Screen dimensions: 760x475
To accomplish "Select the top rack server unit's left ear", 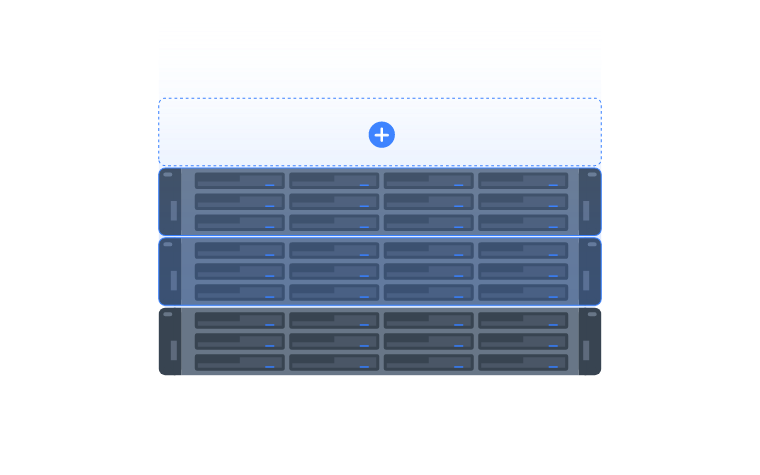I will click(x=170, y=202).
